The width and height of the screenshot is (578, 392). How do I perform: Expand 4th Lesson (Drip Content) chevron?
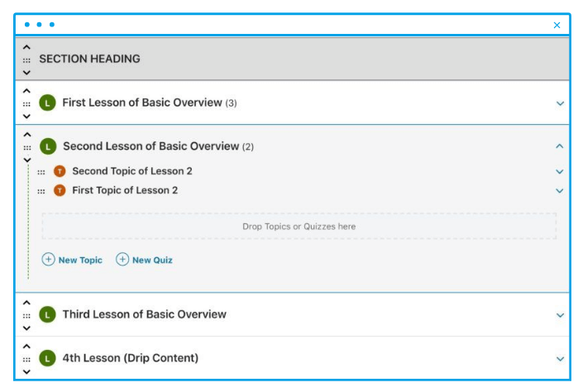point(560,359)
